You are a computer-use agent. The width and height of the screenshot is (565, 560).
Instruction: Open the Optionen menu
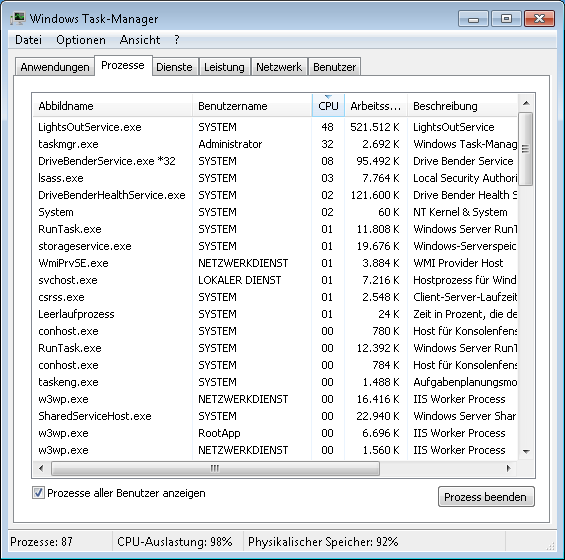coord(81,40)
